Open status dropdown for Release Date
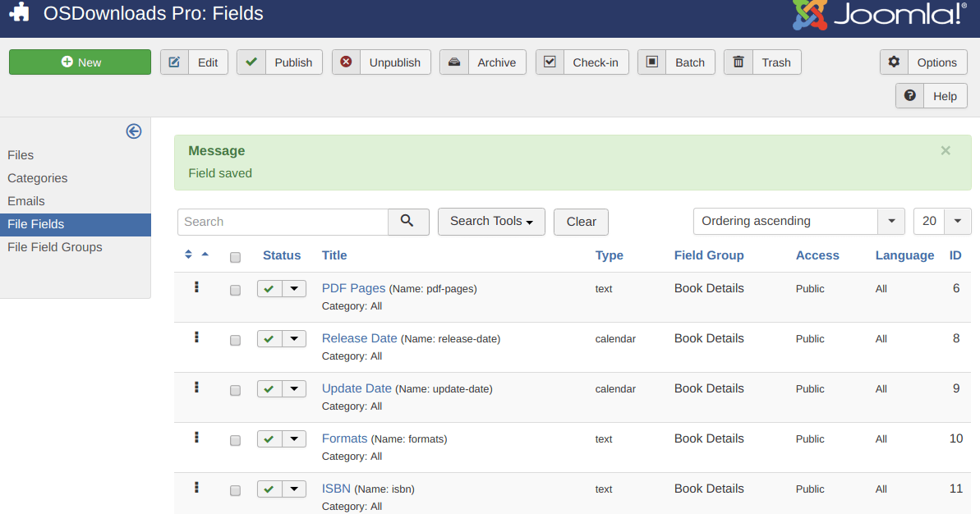The height and width of the screenshot is (514, 980). point(294,338)
